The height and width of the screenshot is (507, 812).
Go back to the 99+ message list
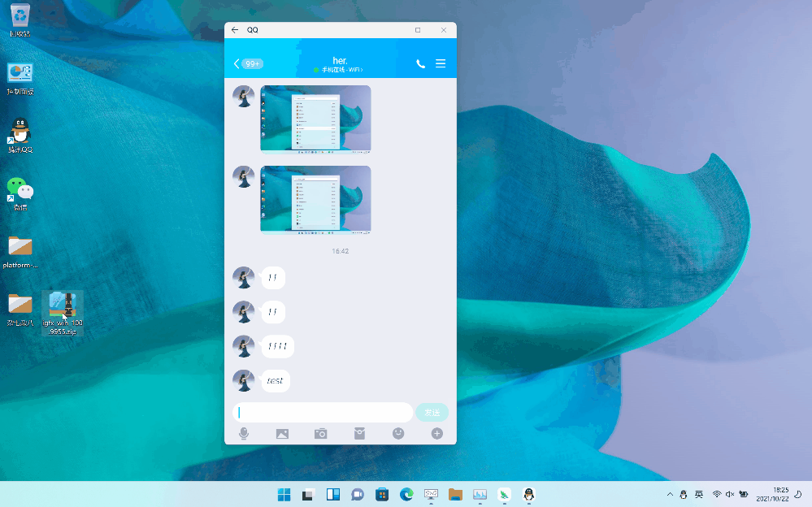point(248,63)
